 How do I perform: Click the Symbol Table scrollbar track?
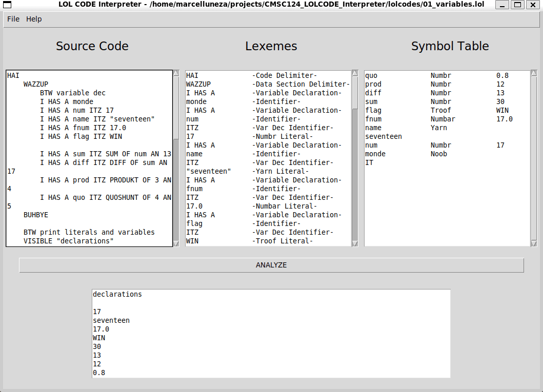coord(534,158)
